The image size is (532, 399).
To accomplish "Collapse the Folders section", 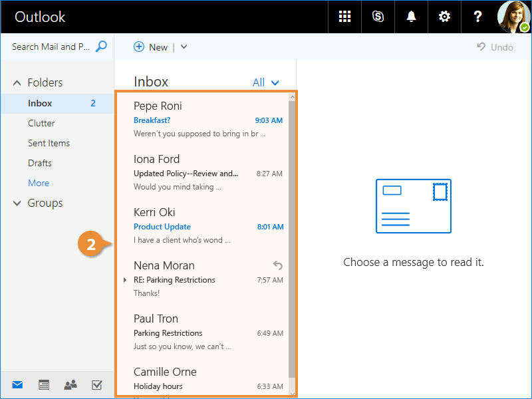I will [17, 83].
